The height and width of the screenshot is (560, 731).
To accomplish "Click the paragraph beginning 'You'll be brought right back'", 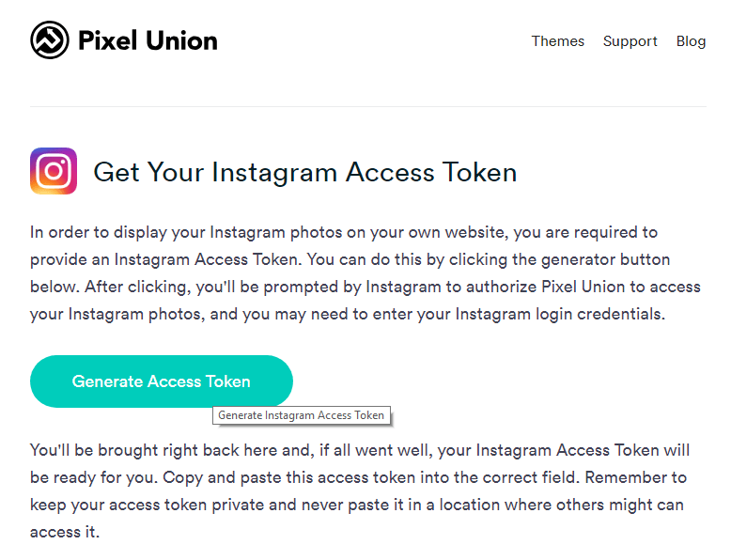I will (360, 491).
